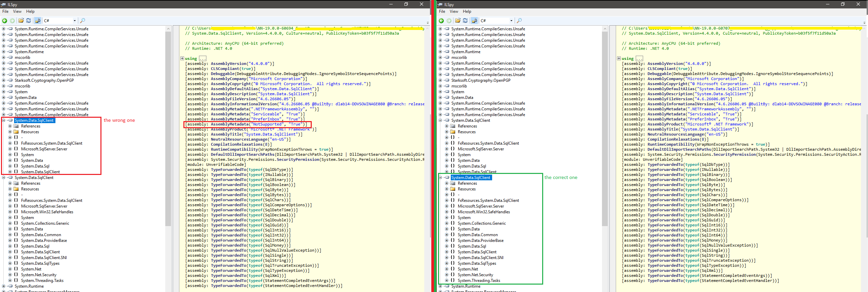Click ILSpy app icon in right title bar
The image size is (868, 292).
click(440, 4)
